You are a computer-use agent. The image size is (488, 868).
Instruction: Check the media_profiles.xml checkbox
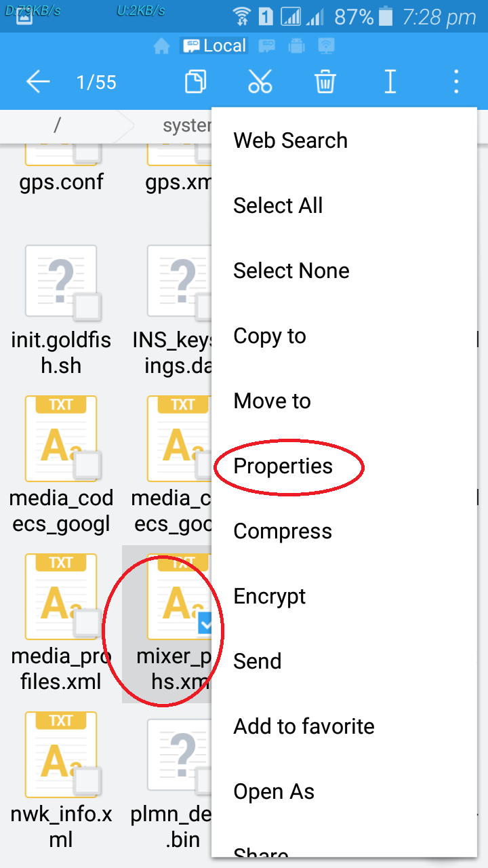[x=87, y=623]
